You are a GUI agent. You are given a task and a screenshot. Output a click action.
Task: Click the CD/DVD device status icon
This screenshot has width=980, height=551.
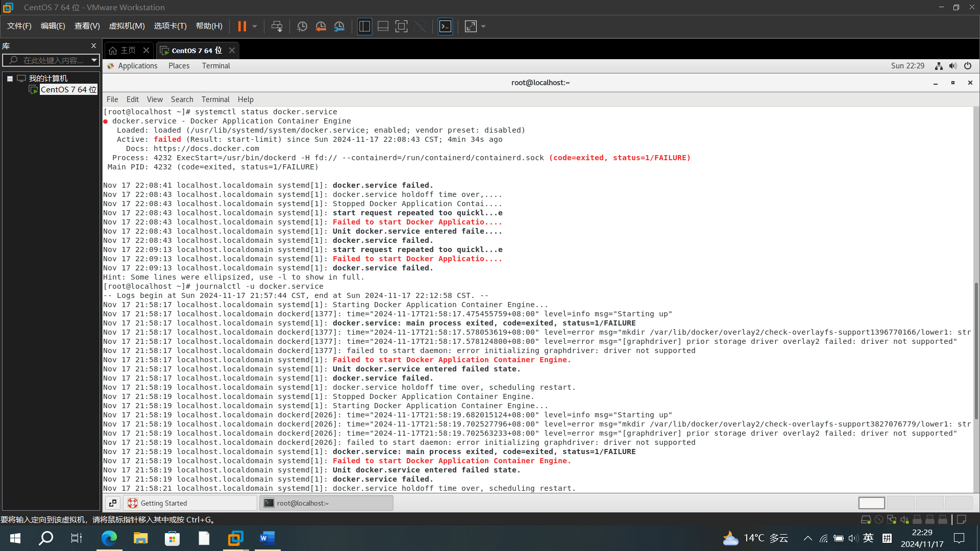[x=878, y=519]
